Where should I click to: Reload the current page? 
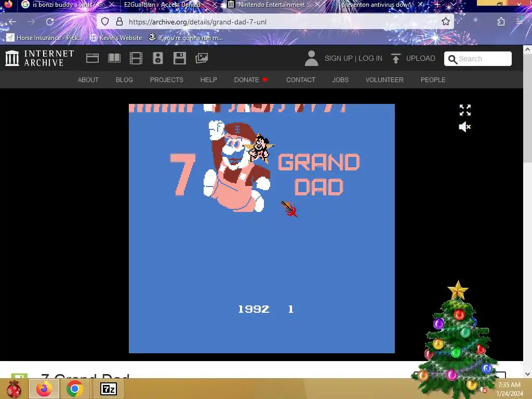click(50, 22)
